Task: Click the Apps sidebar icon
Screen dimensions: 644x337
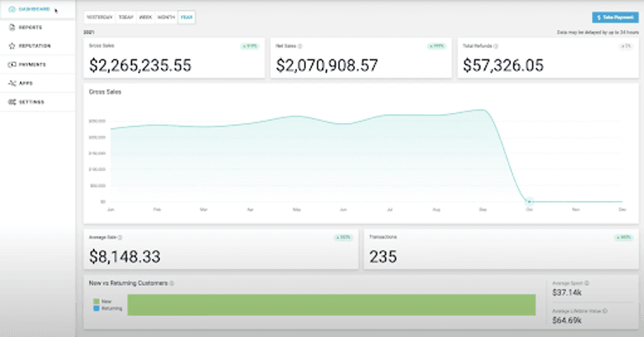Action: click(x=11, y=83)
